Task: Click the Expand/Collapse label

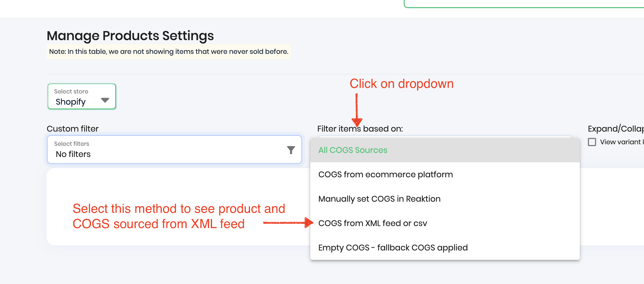Action: (615, 129)
